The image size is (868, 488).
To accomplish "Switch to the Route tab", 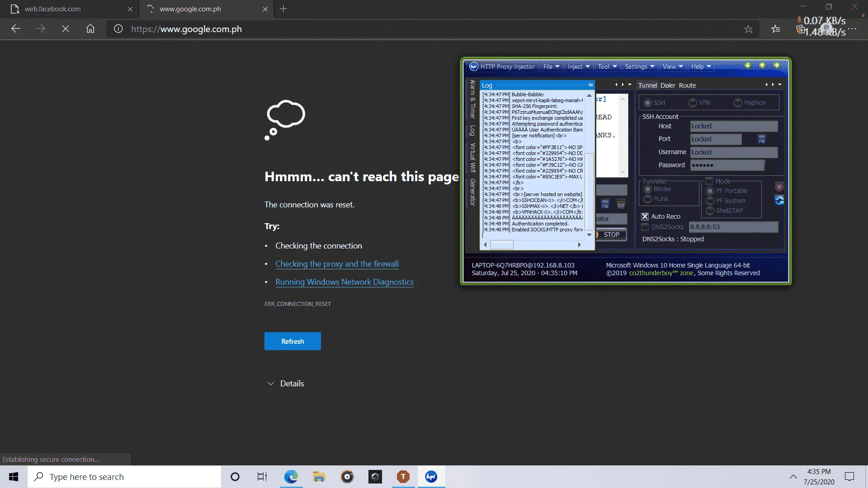I will click(x=687, y=85).
